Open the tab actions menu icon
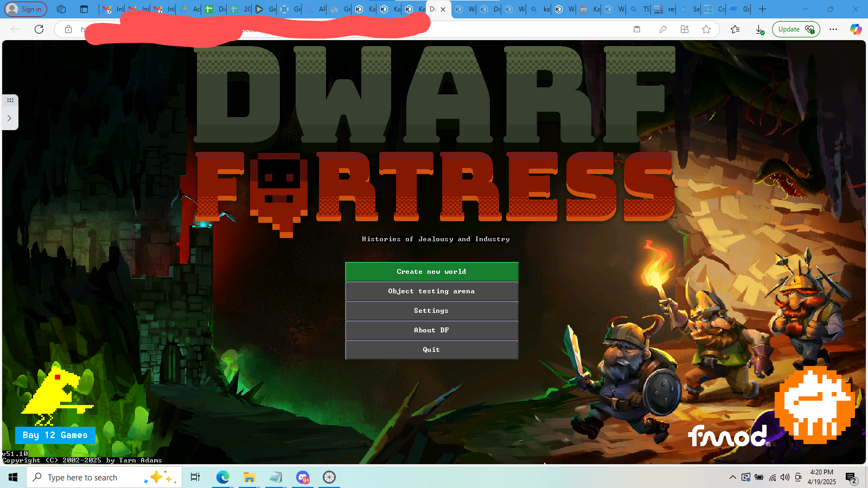 tap(84, 9)
